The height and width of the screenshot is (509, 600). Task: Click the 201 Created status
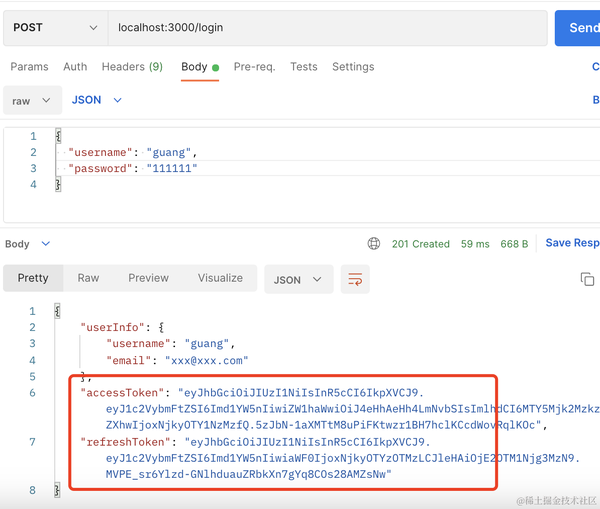(x=421, y=244)
